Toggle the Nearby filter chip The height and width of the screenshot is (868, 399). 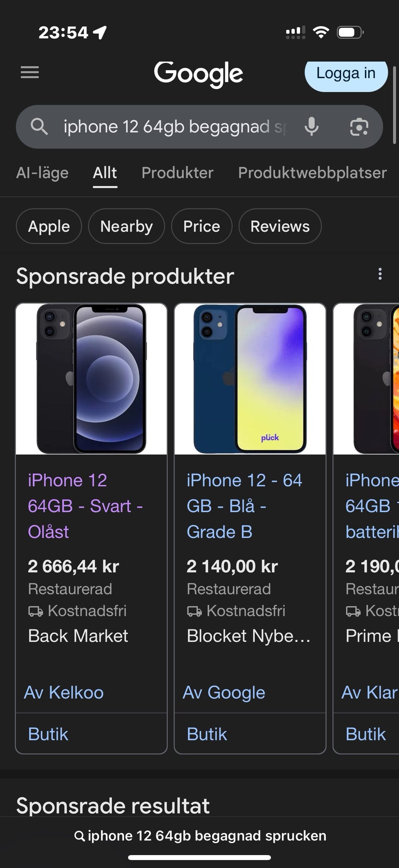(126, 226)
